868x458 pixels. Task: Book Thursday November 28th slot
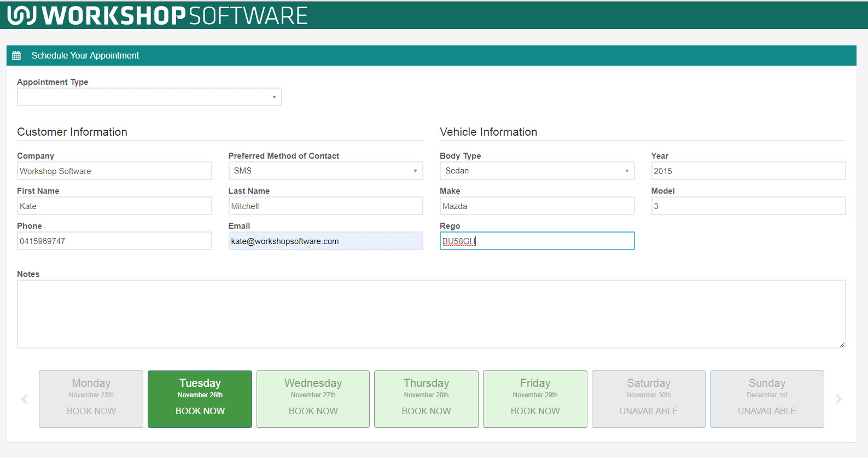(x=426, y=399)
